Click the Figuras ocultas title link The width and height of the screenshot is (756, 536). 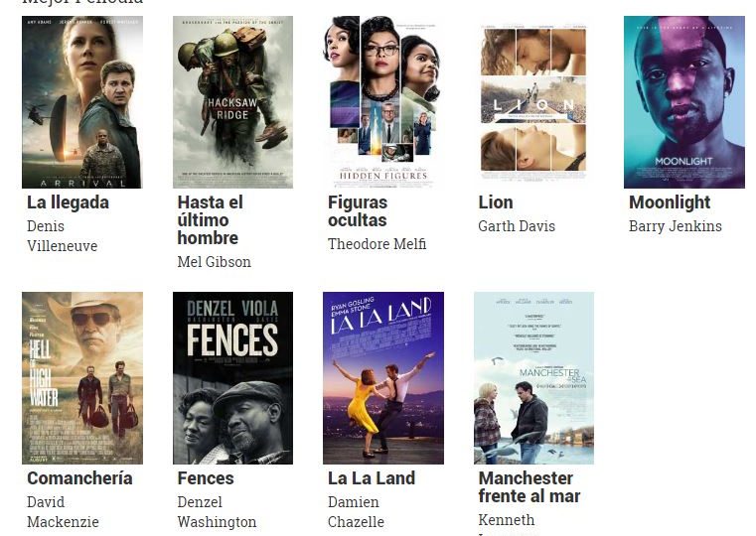[x=358, y=211]
